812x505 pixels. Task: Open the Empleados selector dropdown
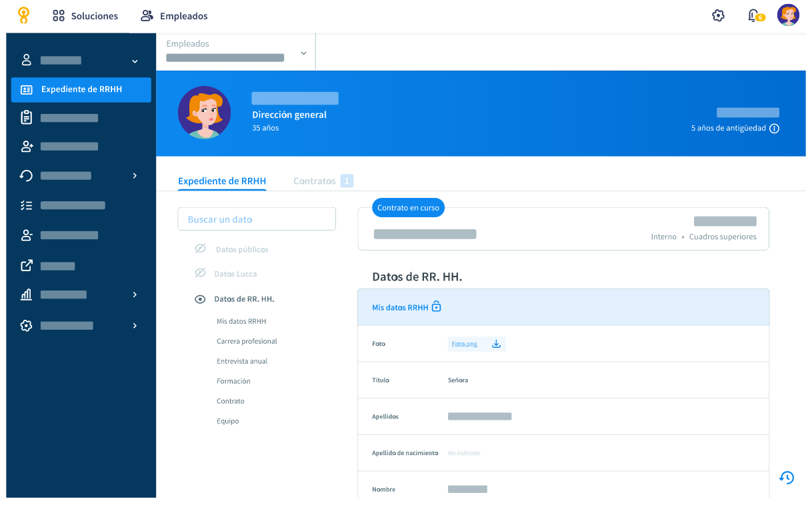point(236,52)
